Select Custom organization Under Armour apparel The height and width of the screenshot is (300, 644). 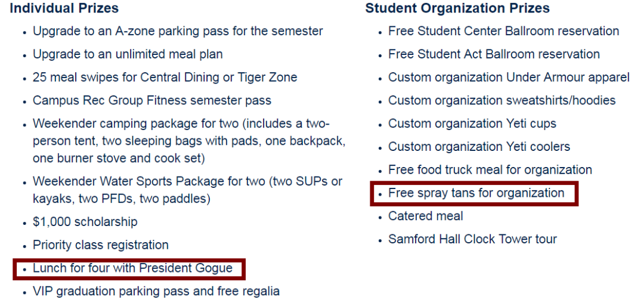tap(509, 78)
